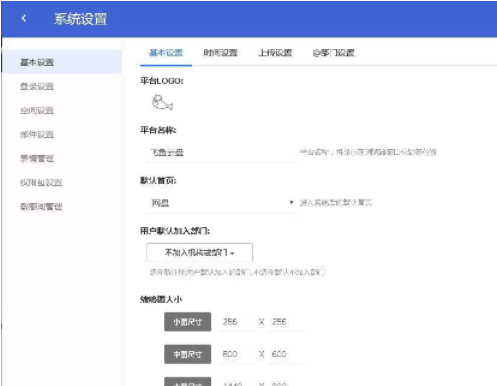Open the 默认首页 dropdown showing 网盘
The width and height of the screenshot is (497, 386).
click(221, 203)
